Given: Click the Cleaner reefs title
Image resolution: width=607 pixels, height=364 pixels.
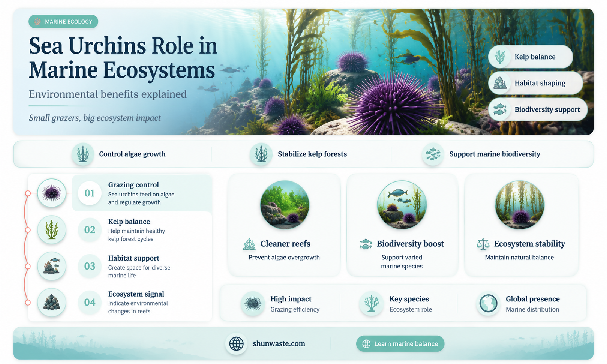Looking at the screenshot, I should click(x=285, y=244).
